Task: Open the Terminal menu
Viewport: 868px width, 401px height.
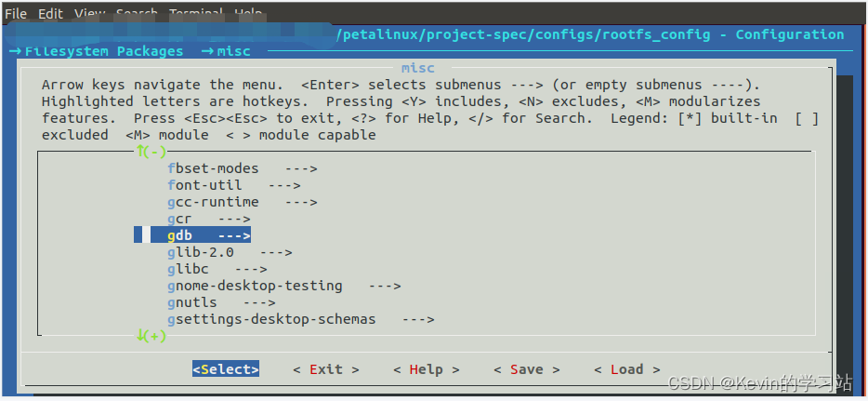Action: click(196, 13)
